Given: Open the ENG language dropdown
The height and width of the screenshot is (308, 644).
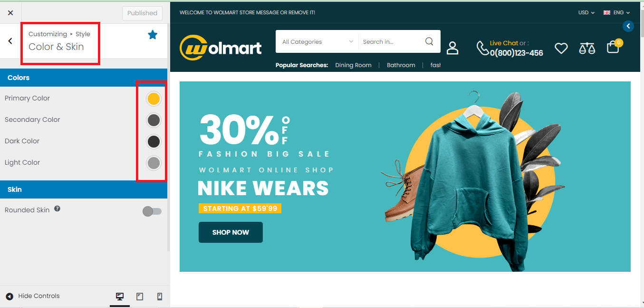Looking at the screenshot, I should [616, 13].
